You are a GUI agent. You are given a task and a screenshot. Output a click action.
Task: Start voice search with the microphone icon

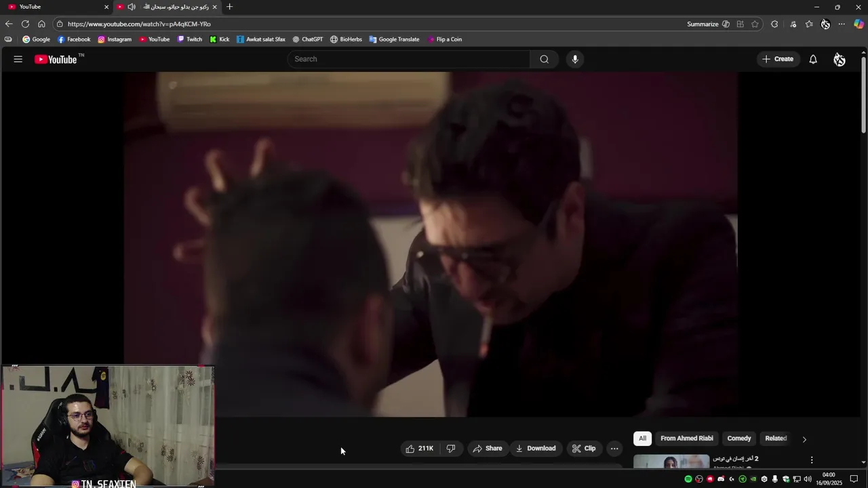pyautogui.click(x=575, y=59)
